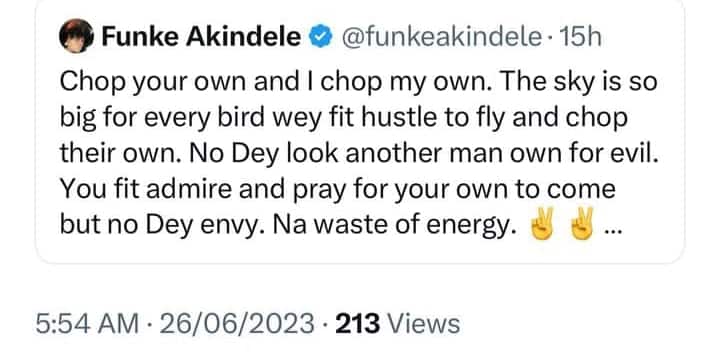The width and height of the screenshot is (720, 361).
Task: Open the @funkeakindele handle
Action: tap(441, 37)
